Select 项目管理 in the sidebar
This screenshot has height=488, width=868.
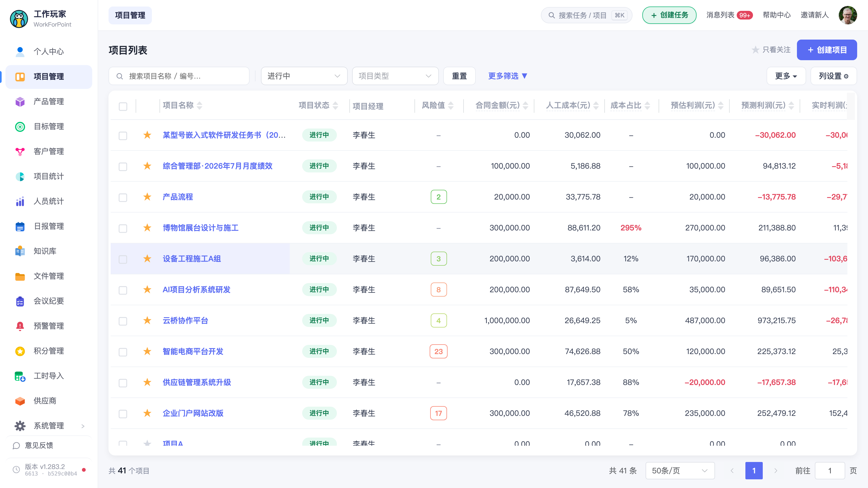(49, 76)
